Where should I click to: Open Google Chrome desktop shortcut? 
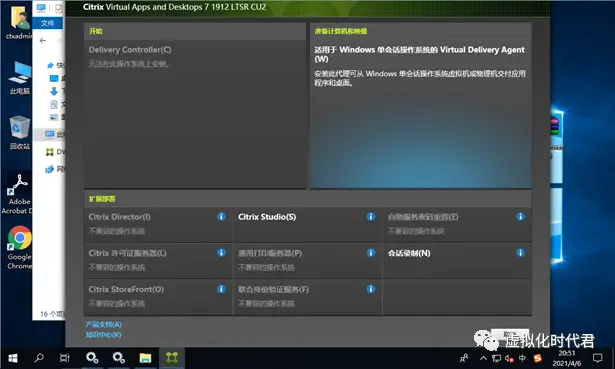[19, 247]
